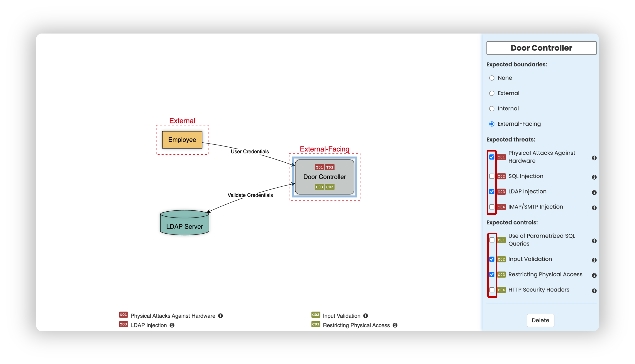Click the legend T03 LDAP Injection badge

[x=123, y=324]
